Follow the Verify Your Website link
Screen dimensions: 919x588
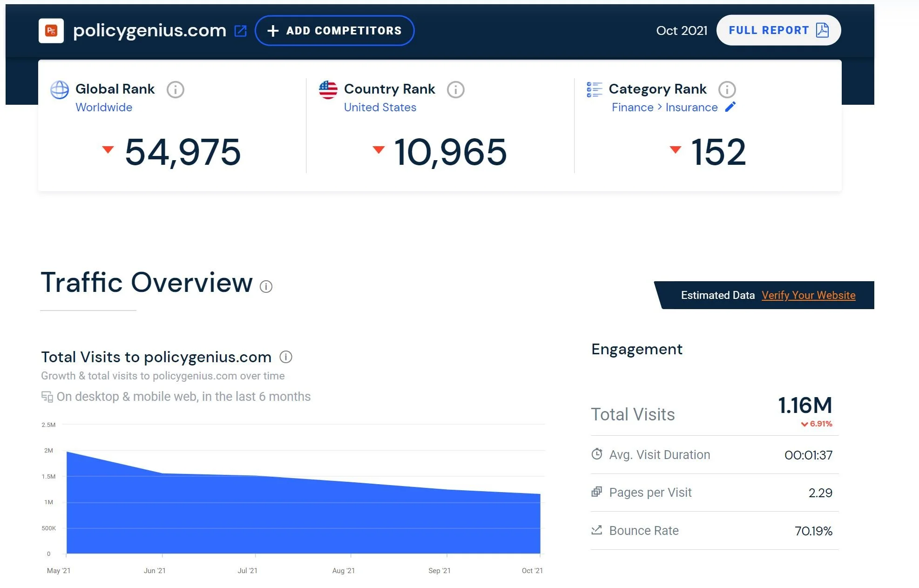[x=808, y=295]
